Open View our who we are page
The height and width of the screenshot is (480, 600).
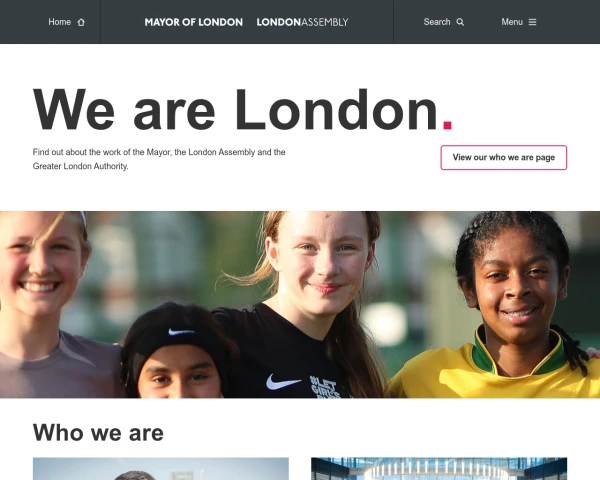click(x=504, y=157)
